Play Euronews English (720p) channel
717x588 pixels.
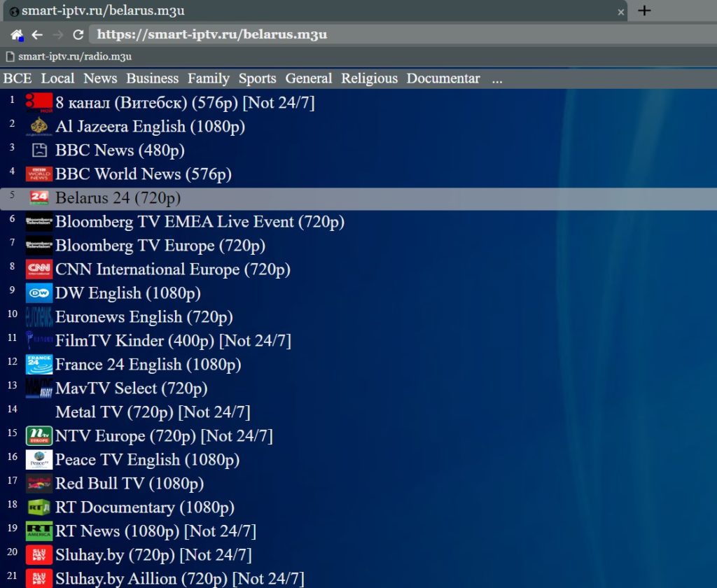pos(144,317)
